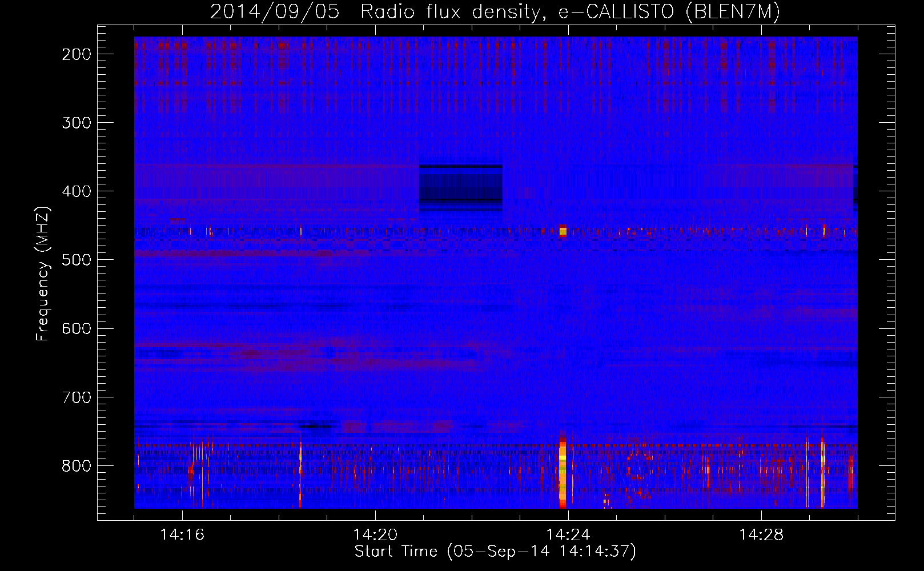Select the 500 frequency tick label
The width and height of the screenshot is (924, 571).
pyautogui.click(x=77, y=260)
